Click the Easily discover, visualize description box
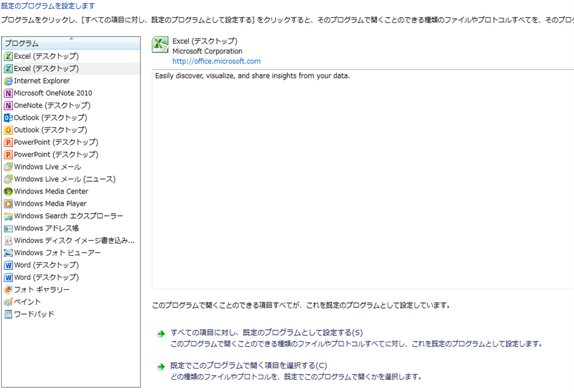Viewport: 574px width, 392px height. pos(363,179)
